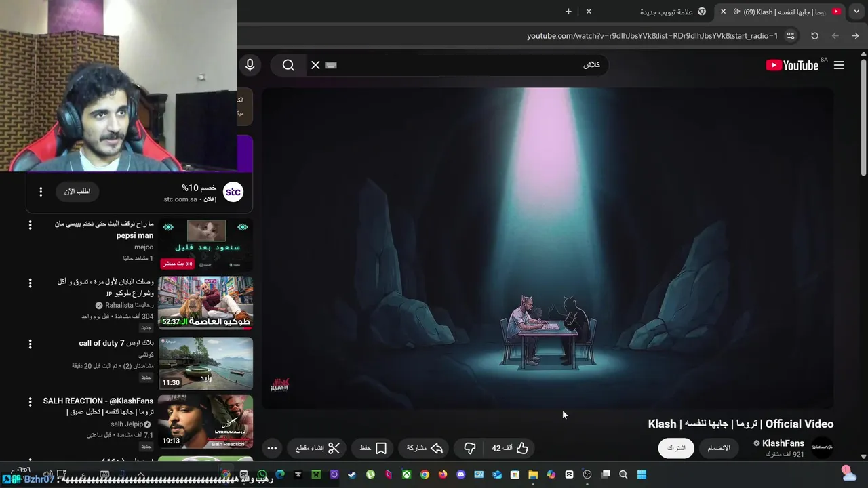Screen dimensions: 868x488
Task: Close the new tab page tab
Action: point(589,12)
